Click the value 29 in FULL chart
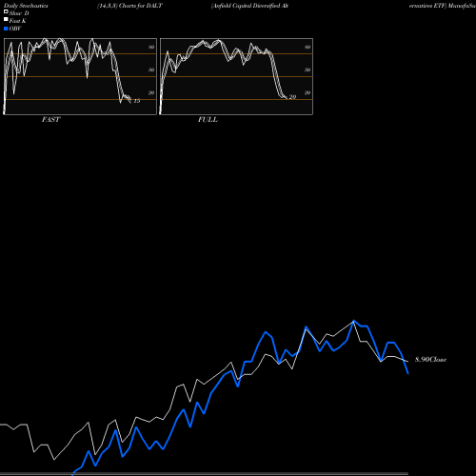Viewport: 476px width, 476px height. click(292, 97)
